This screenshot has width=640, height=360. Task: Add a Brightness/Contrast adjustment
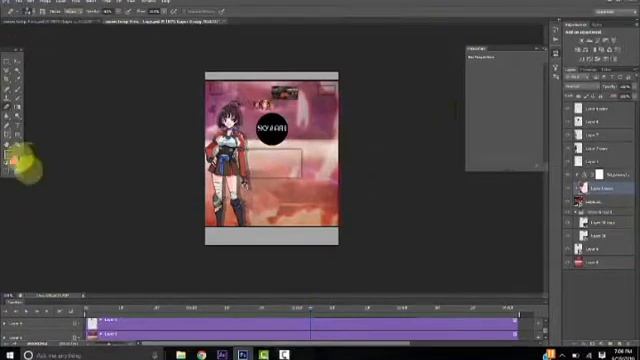581,41
